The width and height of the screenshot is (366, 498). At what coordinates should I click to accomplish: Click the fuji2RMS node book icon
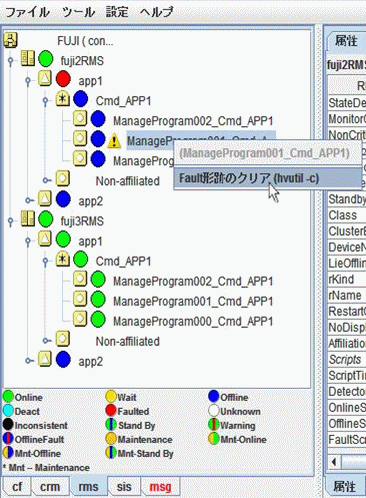(27, 58)
